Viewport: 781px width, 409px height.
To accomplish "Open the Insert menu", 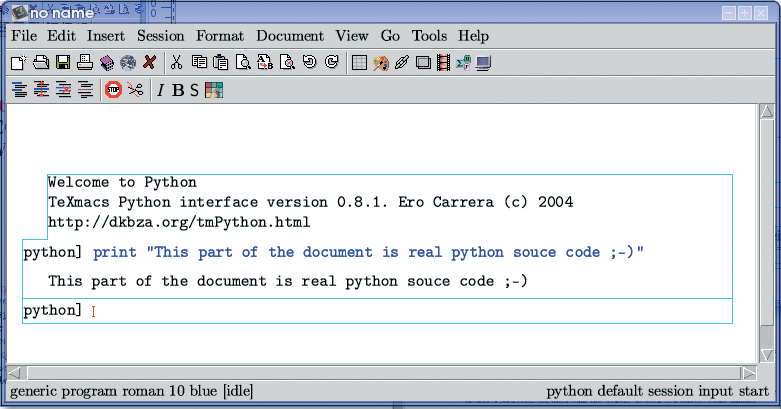I will click(x=106, y=36).
